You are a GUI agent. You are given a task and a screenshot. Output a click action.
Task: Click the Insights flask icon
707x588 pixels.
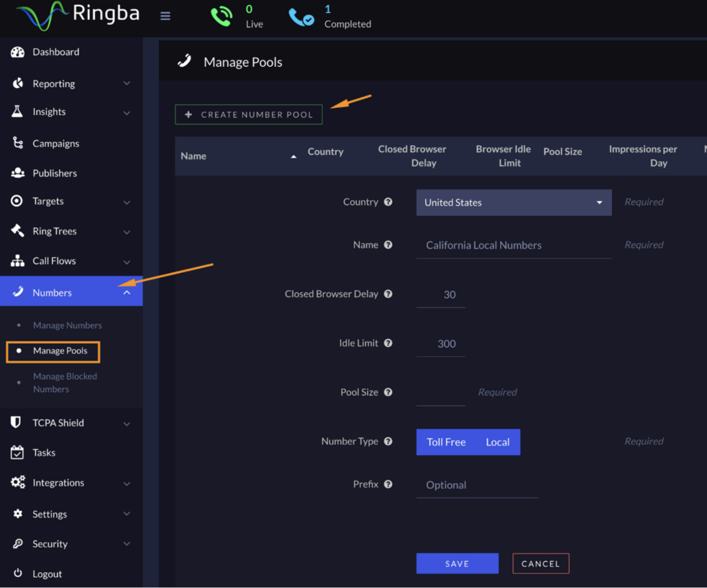(x=17, y=111)
